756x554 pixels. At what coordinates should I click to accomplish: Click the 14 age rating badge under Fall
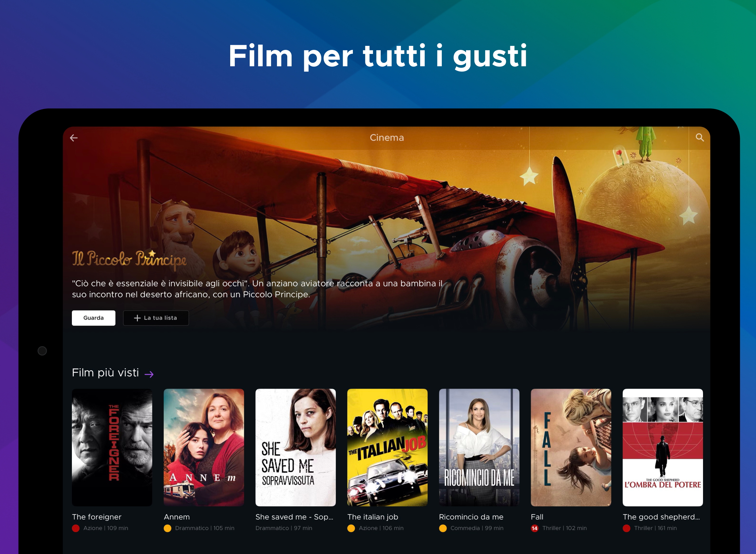534,528
